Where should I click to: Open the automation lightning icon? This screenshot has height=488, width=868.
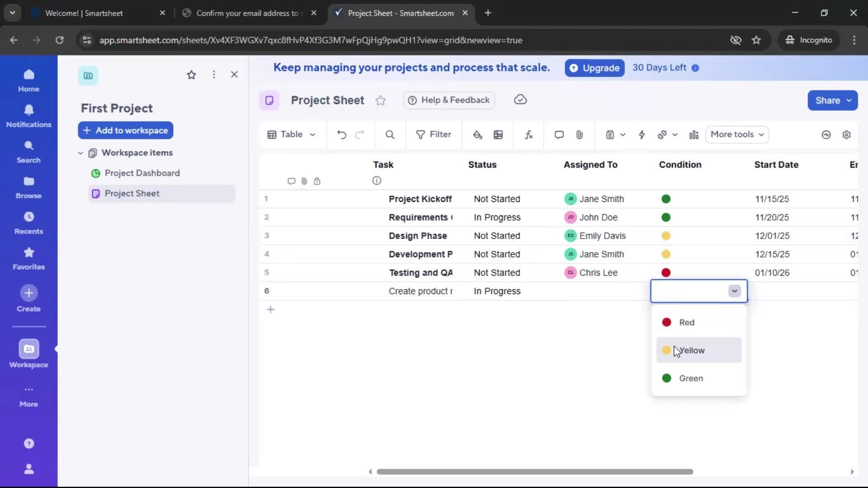click(642, 135)
